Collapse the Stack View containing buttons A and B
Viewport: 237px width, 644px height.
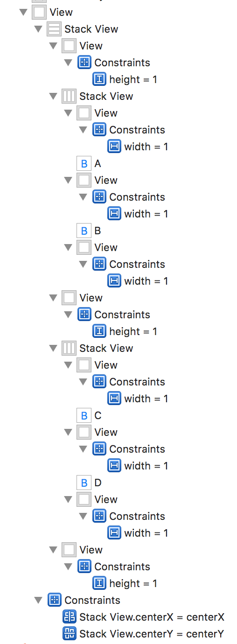53,96
